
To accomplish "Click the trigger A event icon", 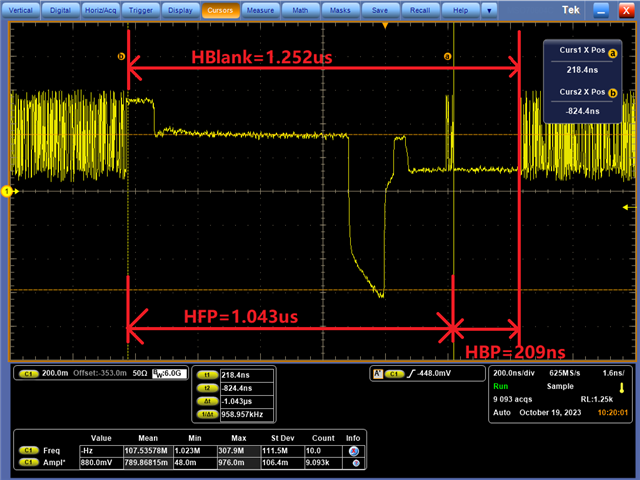I will coord(378,373).
